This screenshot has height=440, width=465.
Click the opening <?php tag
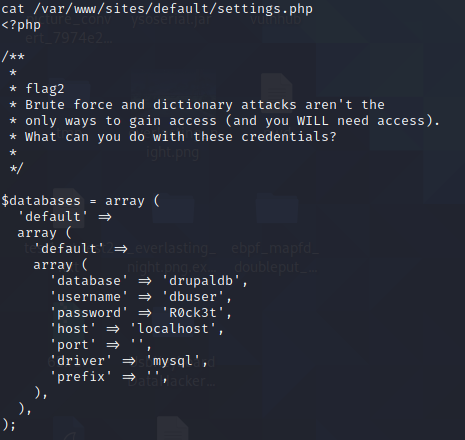(x=21, y=25)
